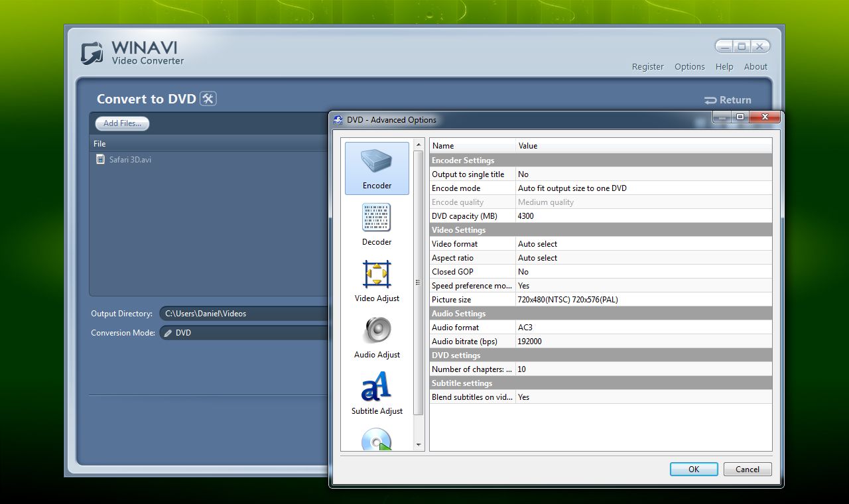This screenshot has width=849, height=504.
Task: Change the Audio format value AC3
Action: coord(644,328)
